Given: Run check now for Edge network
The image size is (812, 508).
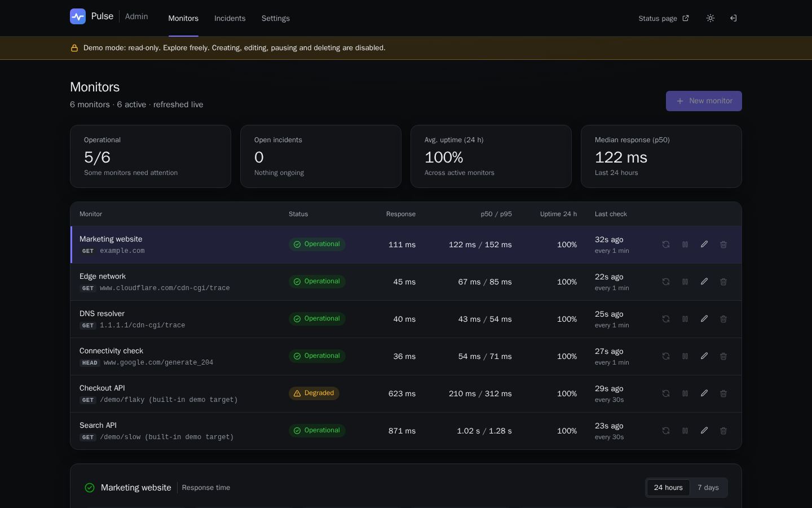Looking at the screenshot, I should point(666,282).
